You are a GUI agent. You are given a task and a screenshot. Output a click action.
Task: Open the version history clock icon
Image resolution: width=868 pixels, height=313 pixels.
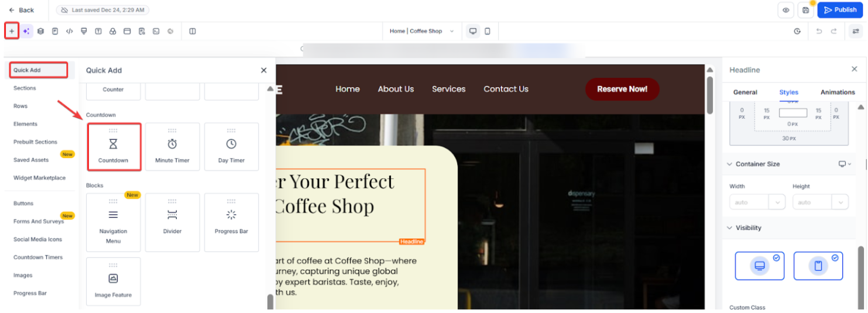797,31
